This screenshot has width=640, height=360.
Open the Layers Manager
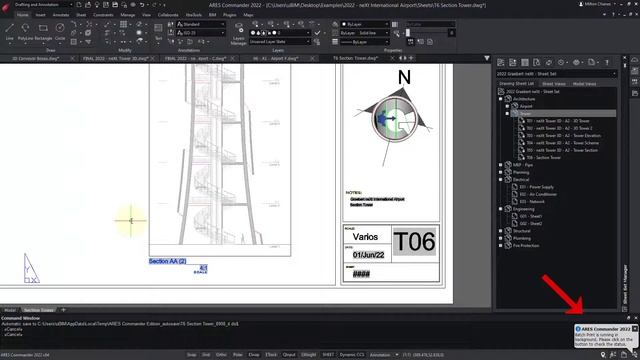coord(239,33)
